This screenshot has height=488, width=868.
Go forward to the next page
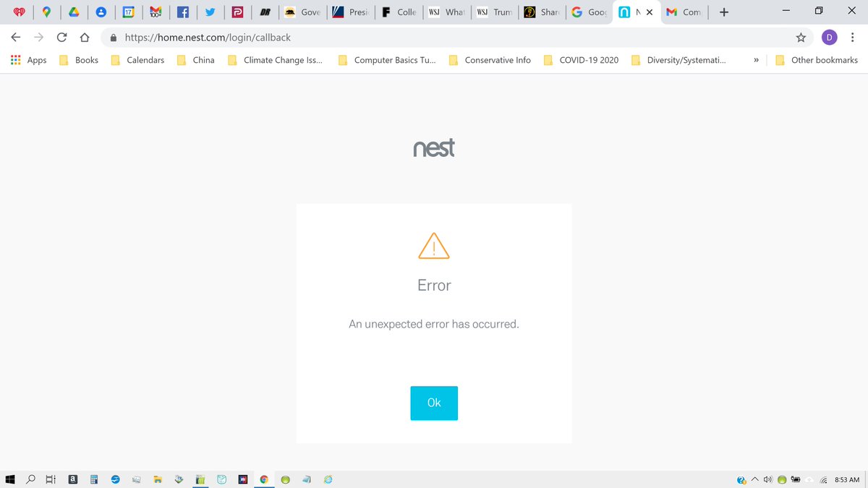tap(39, 37)
